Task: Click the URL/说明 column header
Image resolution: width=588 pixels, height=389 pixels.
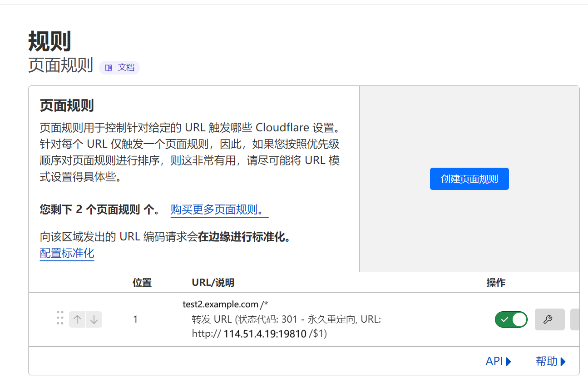Action: (x=213, y=283)
